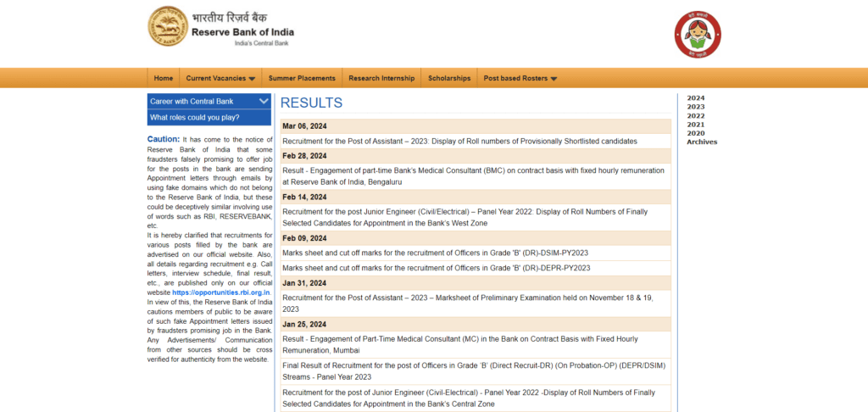Screen dimensions: 868x412
Task: Filter results by year 2020
Action: [x=696, y=133]
